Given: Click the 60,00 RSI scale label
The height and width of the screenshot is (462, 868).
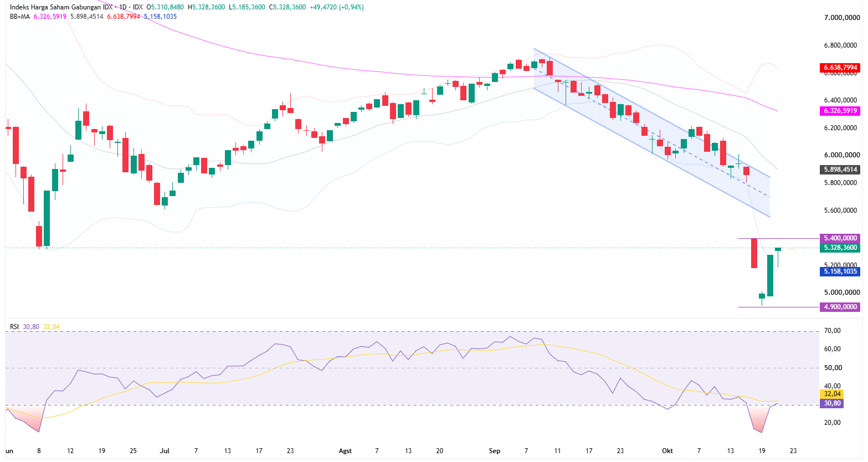Looking at the screenshot, I should tap(833, 349).
